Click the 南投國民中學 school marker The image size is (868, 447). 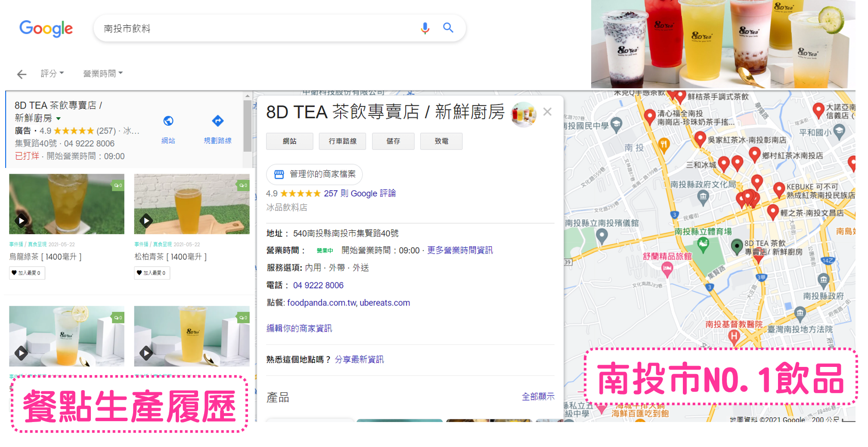click(x=617, y=125)
